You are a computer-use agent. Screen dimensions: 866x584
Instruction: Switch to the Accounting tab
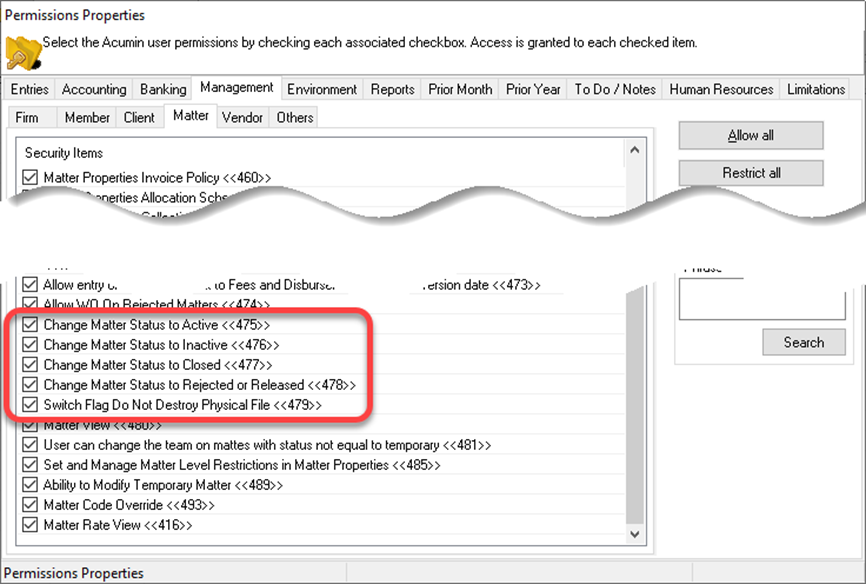94,89
